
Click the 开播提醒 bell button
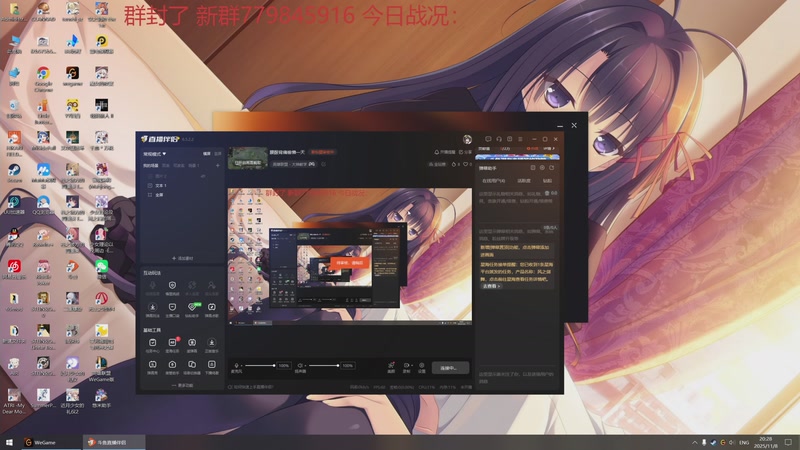tap(444, 152)
